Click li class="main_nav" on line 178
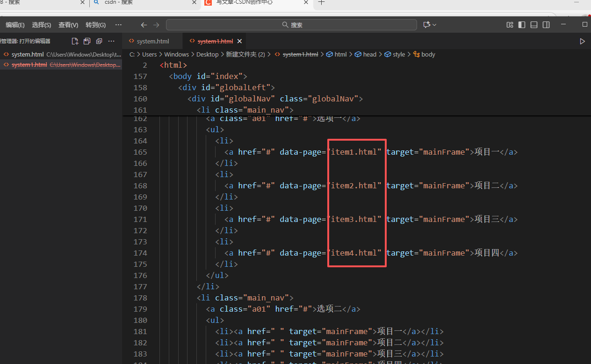 (245, 298)
